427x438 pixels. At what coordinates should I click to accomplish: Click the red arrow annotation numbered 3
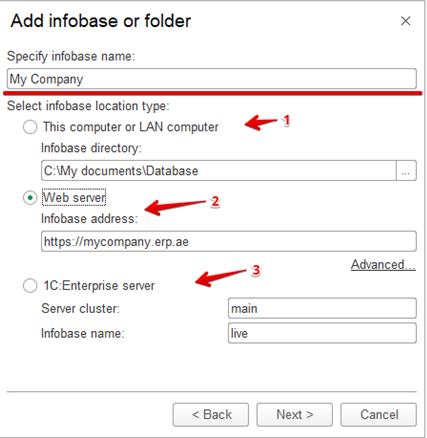click(227, 276)
